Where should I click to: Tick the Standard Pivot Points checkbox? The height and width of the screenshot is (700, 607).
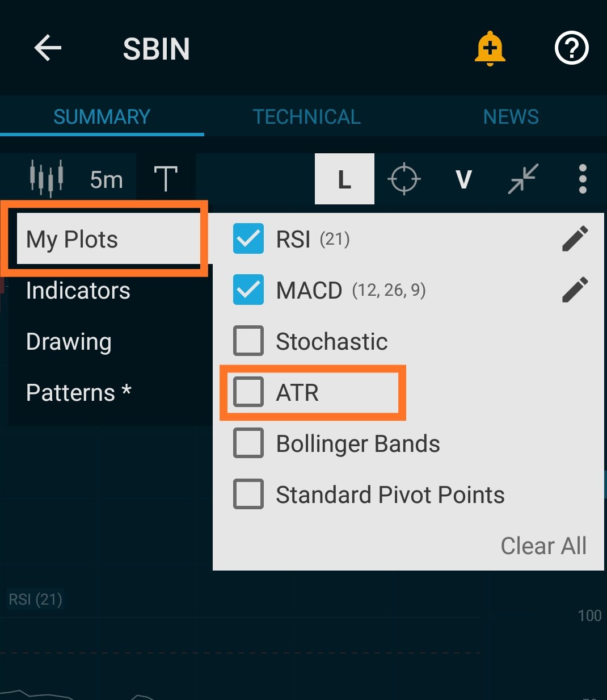click(x=248, y=494)
